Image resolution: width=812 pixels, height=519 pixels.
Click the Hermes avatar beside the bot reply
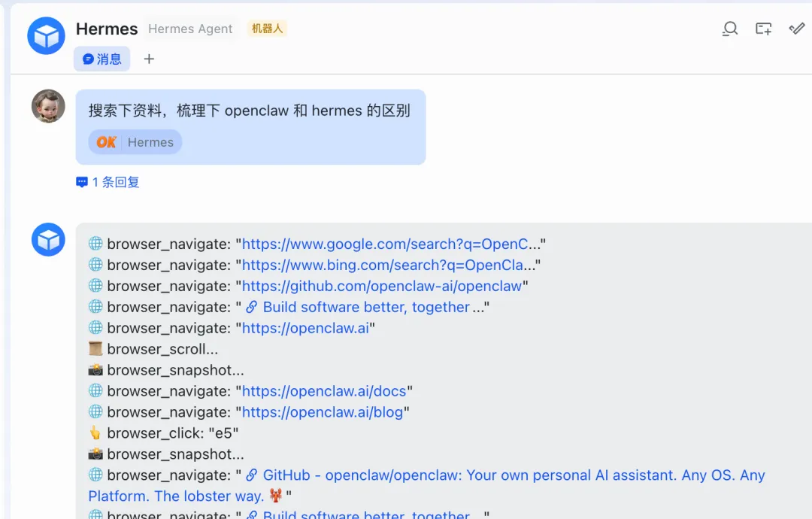click(48, 240)
